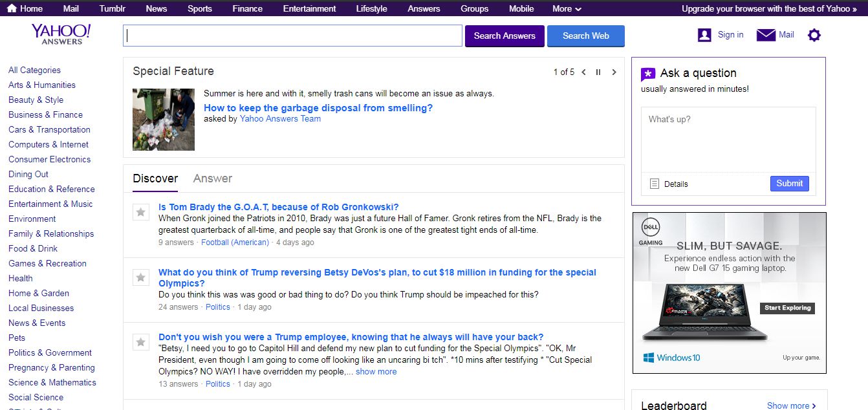This screenshot has height=410, width=868.
Task: Click in the main search input field
Action: coord(292,36)
